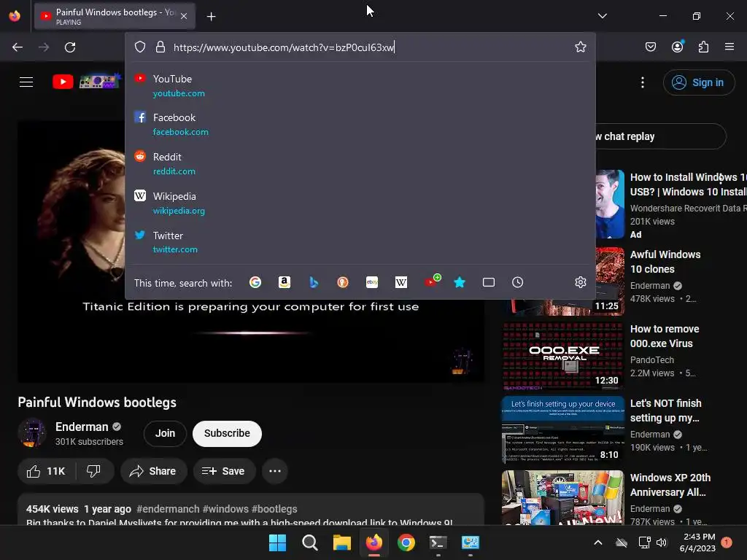
Task: Show hidden system tray icons
Action: [598, 542]
